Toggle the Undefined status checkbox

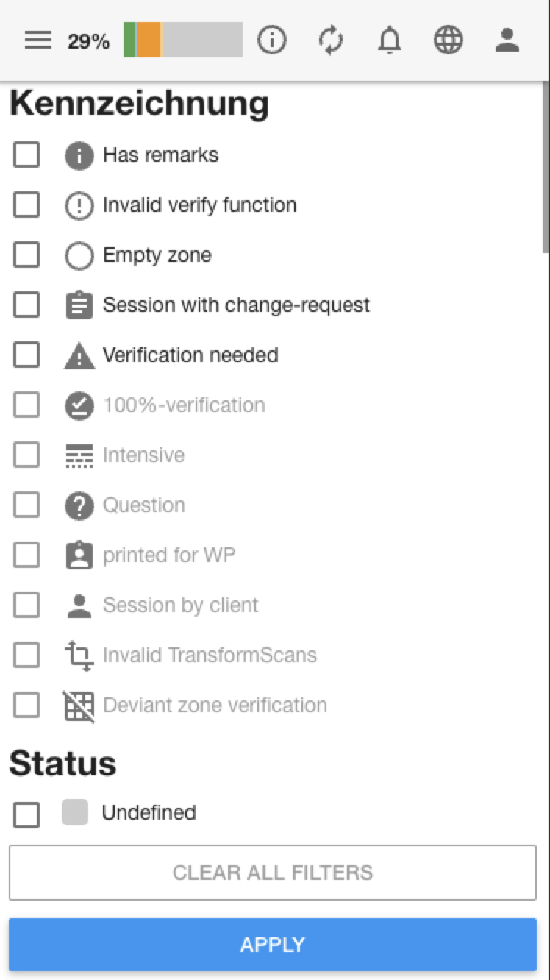tap(26, 814)
